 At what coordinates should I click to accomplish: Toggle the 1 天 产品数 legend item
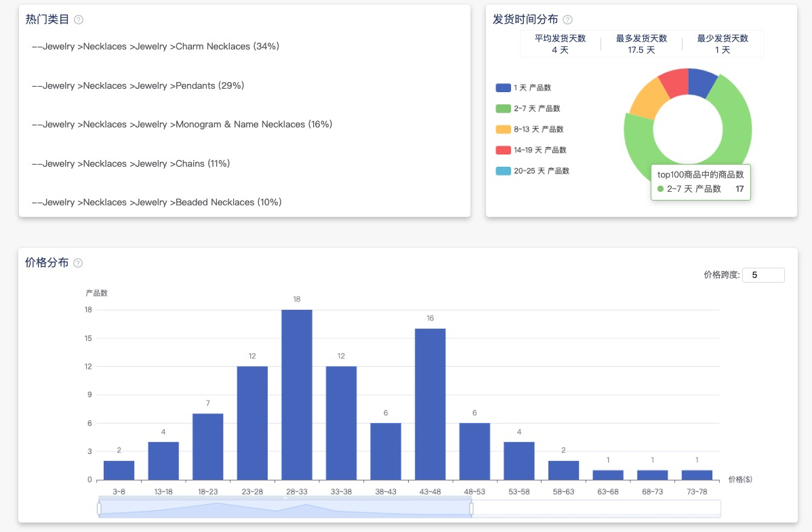(x=523, y=87)
